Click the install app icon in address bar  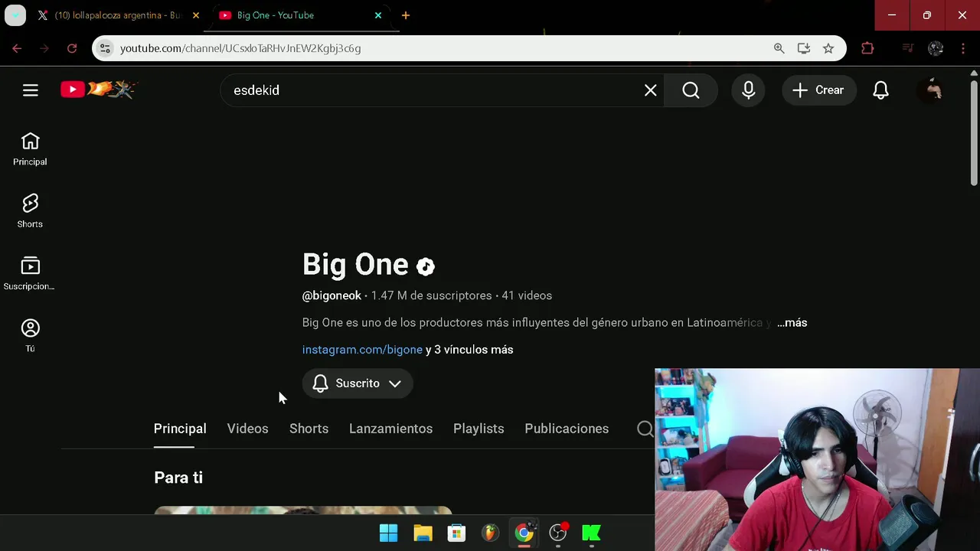coord(803,48)
